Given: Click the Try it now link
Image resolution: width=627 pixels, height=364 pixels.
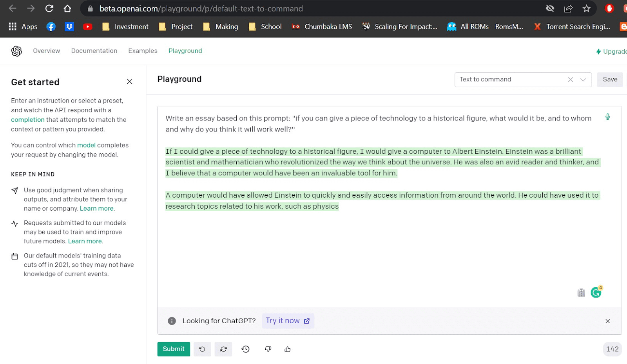Looking at the screenshot, I should click(288, 321).
